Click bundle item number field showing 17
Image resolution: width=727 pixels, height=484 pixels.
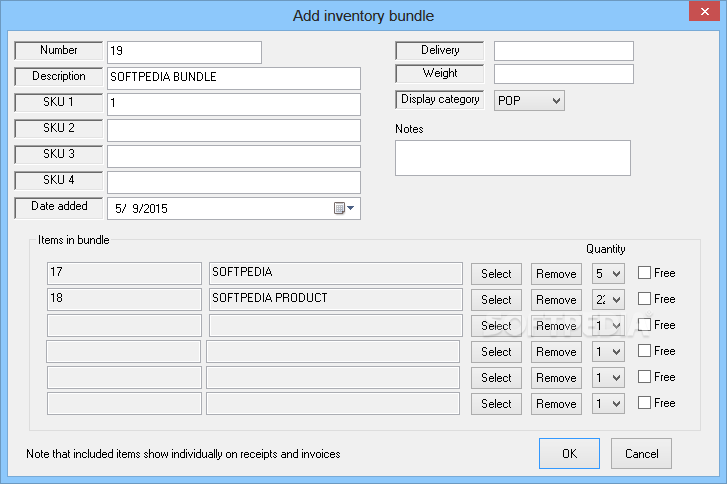[x=124, y=273]
